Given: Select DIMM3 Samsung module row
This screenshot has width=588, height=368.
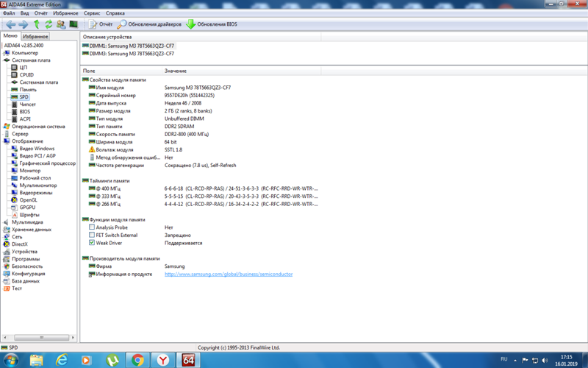Looking at the screenshot, I should 128,54.
